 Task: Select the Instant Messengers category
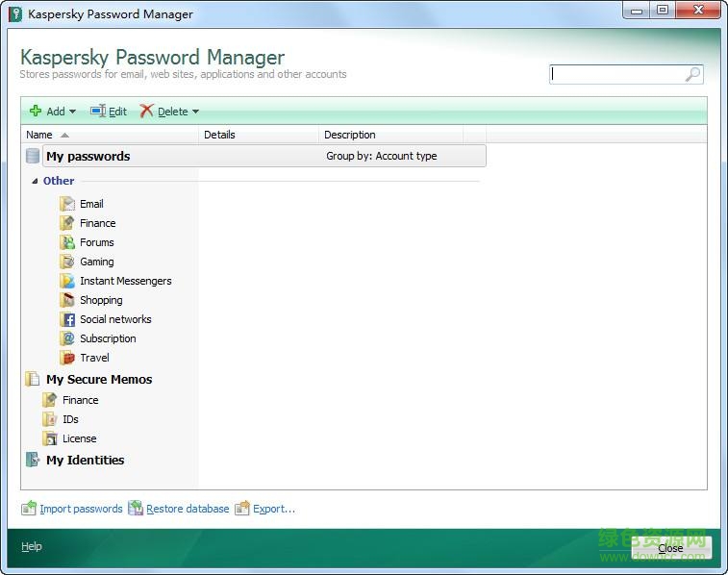click(x=125, y=281)
